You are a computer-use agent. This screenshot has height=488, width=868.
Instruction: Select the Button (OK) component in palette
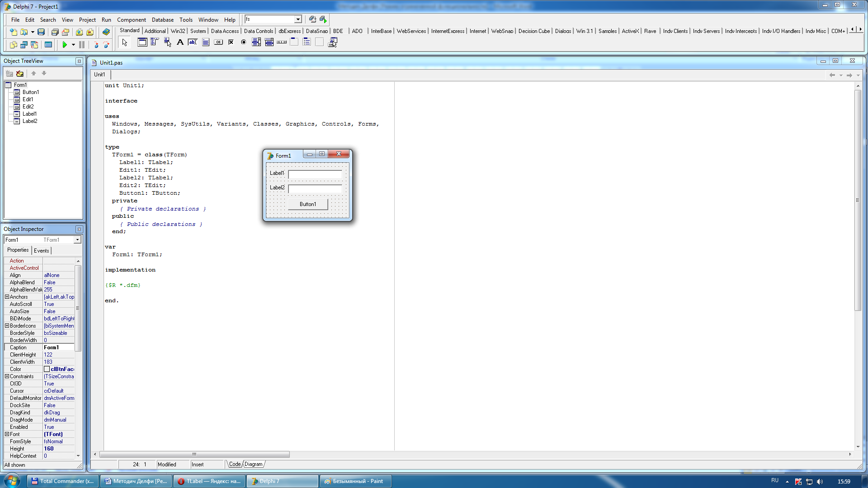218,42
